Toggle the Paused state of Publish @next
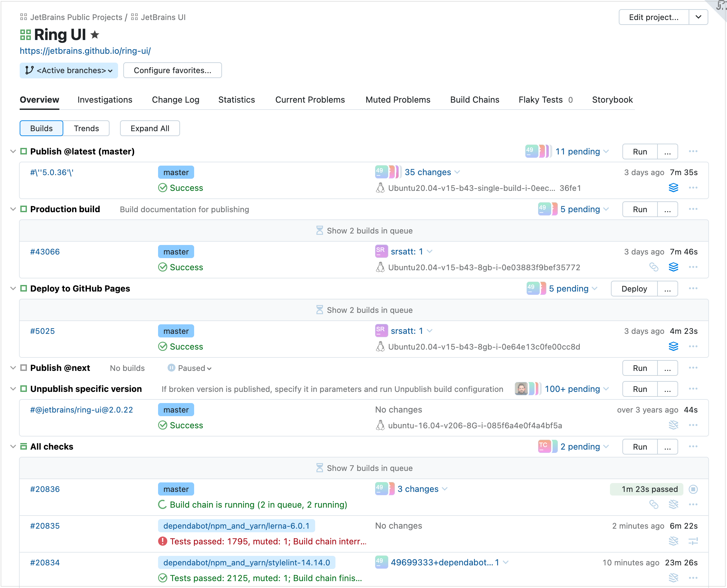This screenshot has width=727, height=588. pos(190,368)
